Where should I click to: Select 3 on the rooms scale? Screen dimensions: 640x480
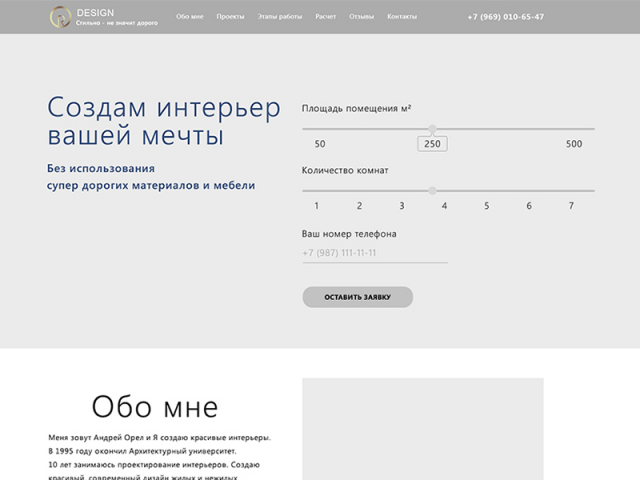pyautogui.click(x=402, y=206)
